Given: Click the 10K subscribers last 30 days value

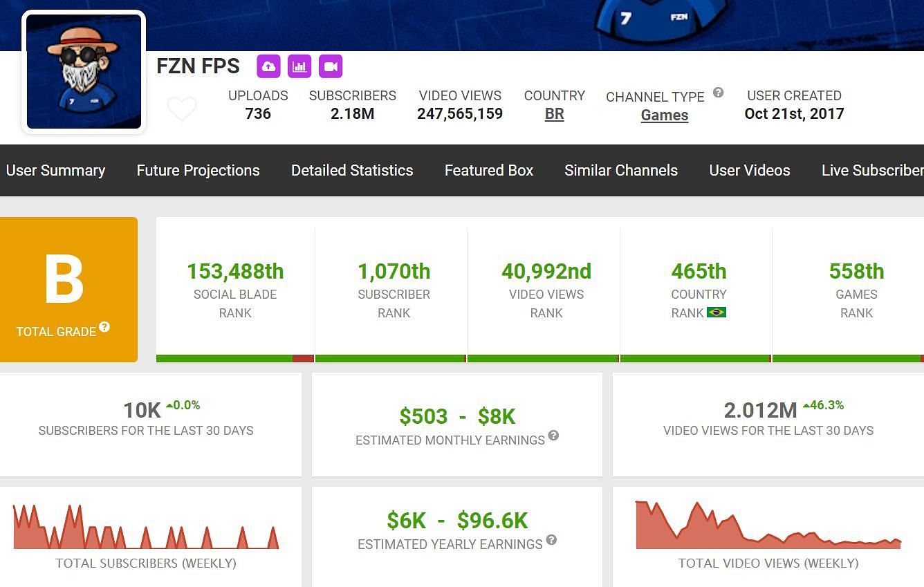Looking at the screenshot, I should (142, 411).
